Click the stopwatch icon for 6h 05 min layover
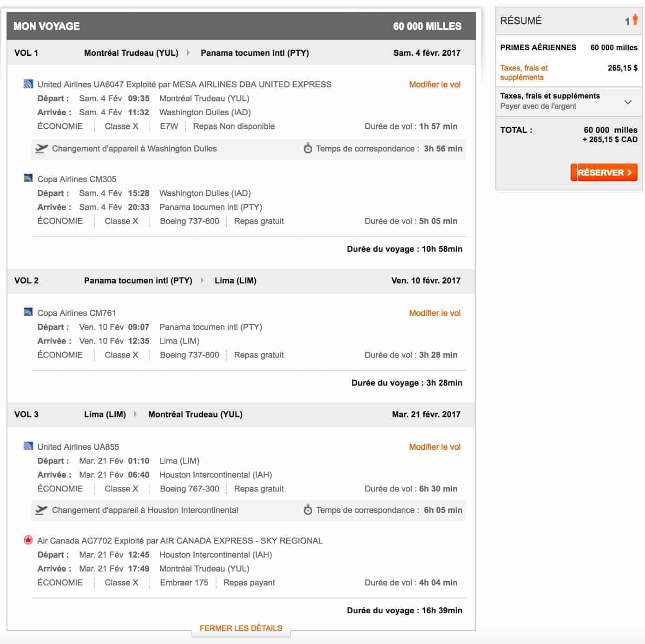645x644 pixels. pyautogui.click(x=308, y=510)
